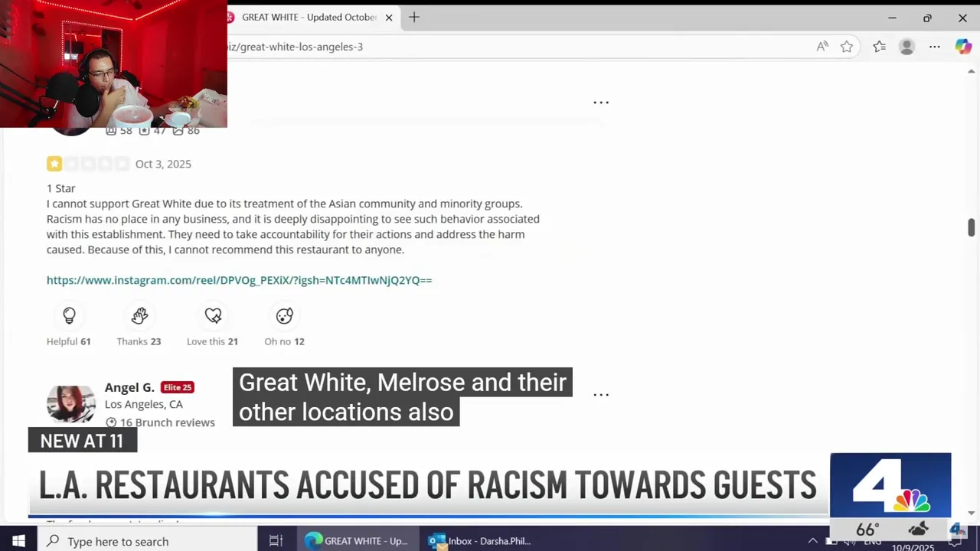Screen dimensions: 980x551
Task: Open Angel G. profile name
Action: pos(129,387)
